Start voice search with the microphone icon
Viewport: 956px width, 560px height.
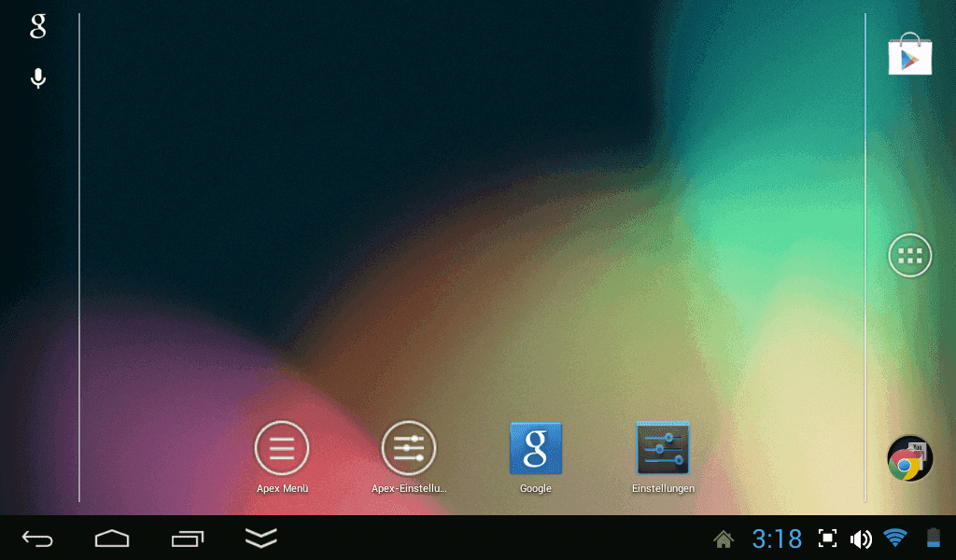pyautogui.click(x=37, y=78)
